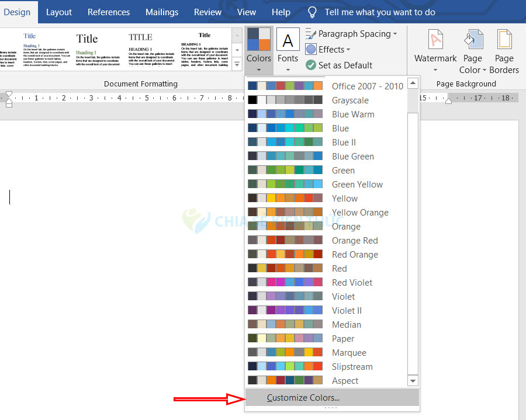Open the References tab
This screenshot has height=420, width=526.
coord(109,12)
